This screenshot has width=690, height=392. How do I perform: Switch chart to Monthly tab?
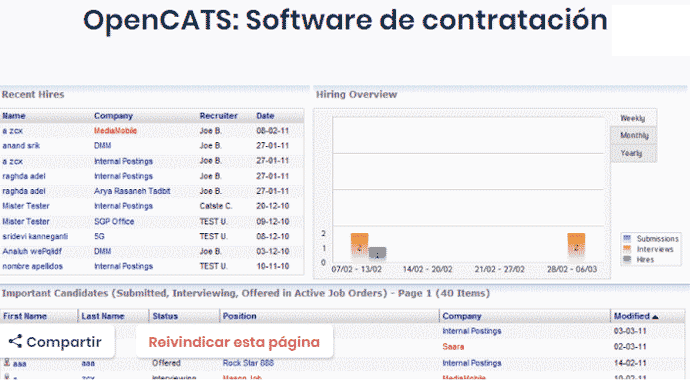tap(634, 136)
